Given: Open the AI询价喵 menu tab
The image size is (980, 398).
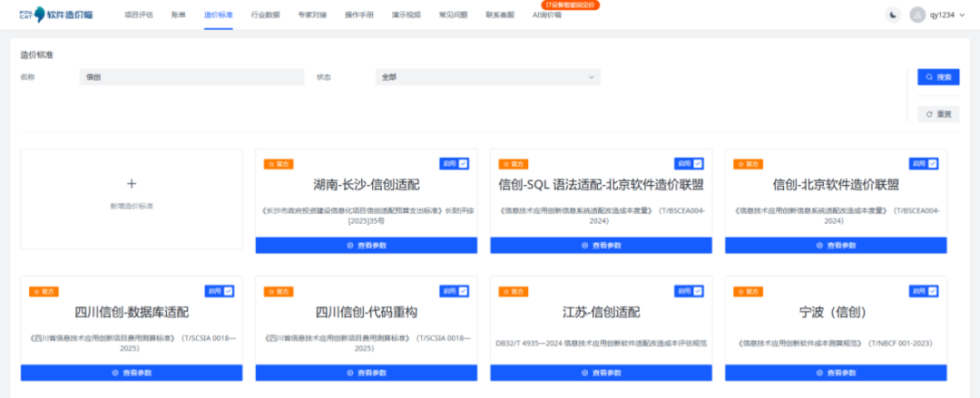Looking at the screenshot, I should [x=547, y=15].
